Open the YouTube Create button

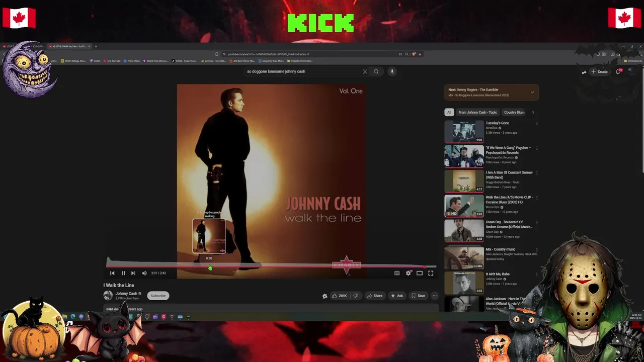pyautogui.click(x=600, y=71)
